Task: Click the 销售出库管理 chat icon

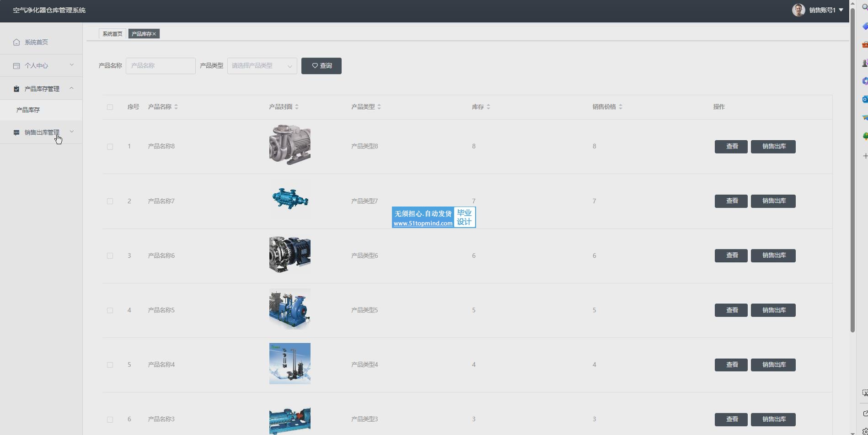Action: point(16,133)
